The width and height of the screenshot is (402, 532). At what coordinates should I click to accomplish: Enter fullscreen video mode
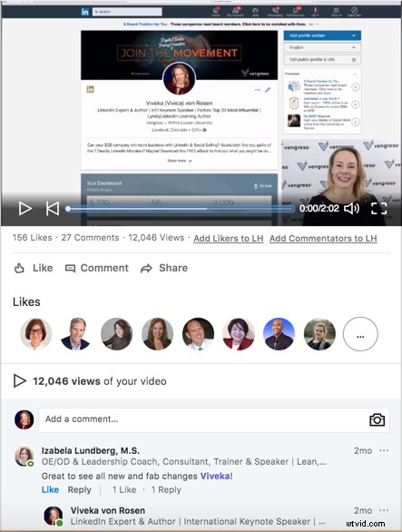pos(378,208)
